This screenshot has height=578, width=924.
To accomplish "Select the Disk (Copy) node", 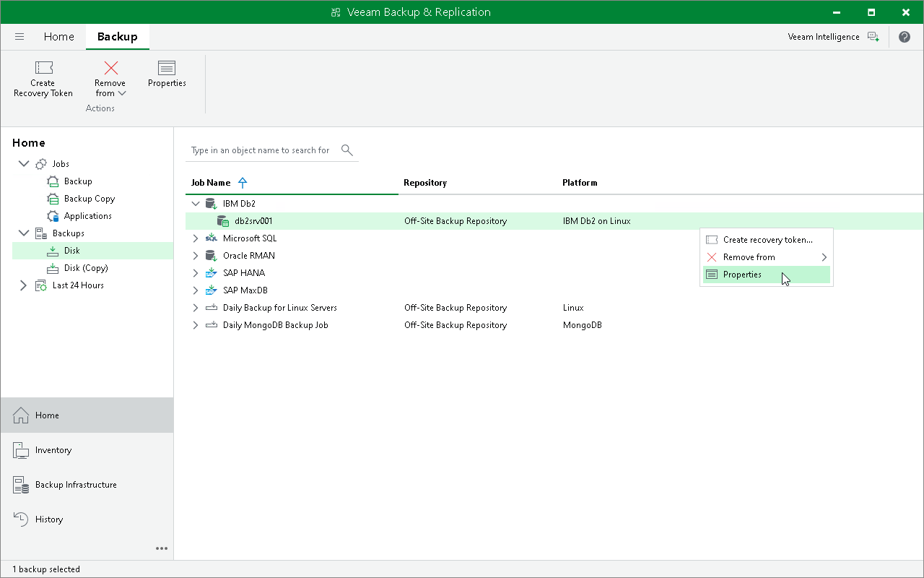I will 86,268.
